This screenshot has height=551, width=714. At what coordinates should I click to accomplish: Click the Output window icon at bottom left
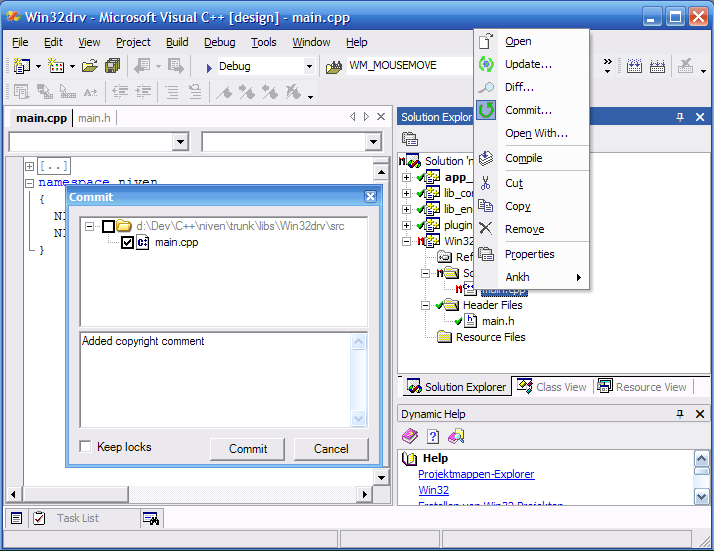(16, 518)
